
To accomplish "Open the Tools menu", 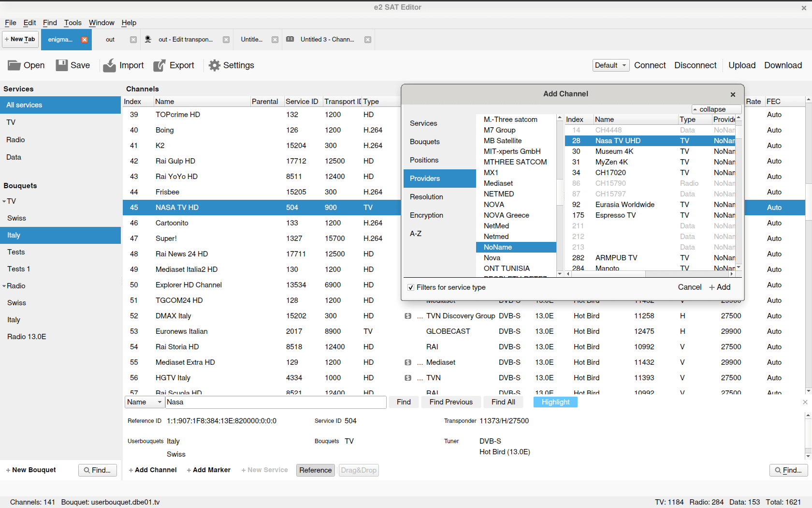I will (72, 23).
